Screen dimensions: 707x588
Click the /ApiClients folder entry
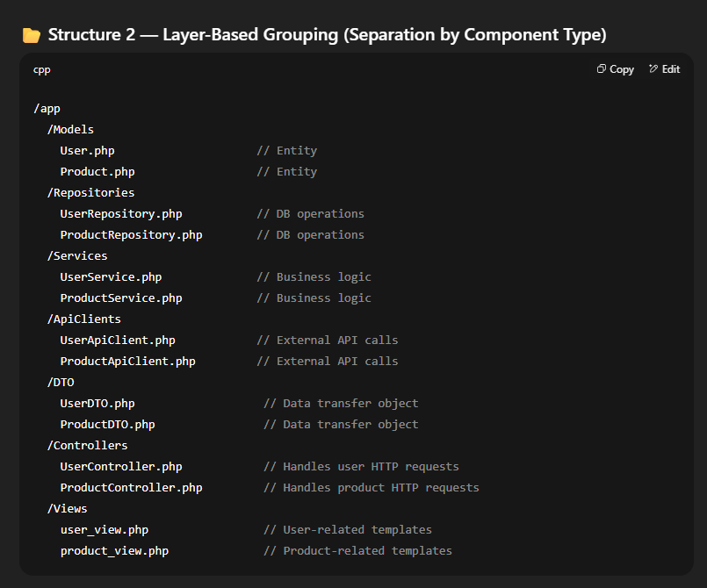83,319
